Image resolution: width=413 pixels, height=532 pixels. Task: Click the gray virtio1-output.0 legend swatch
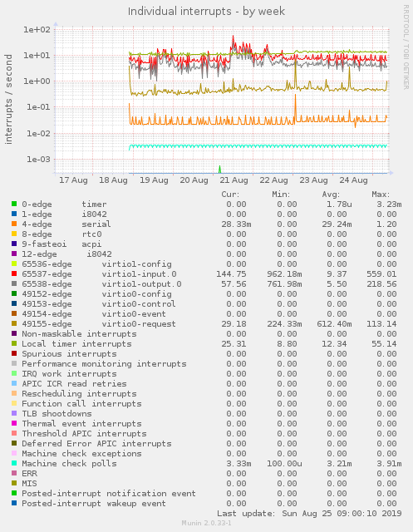[14, 283]
